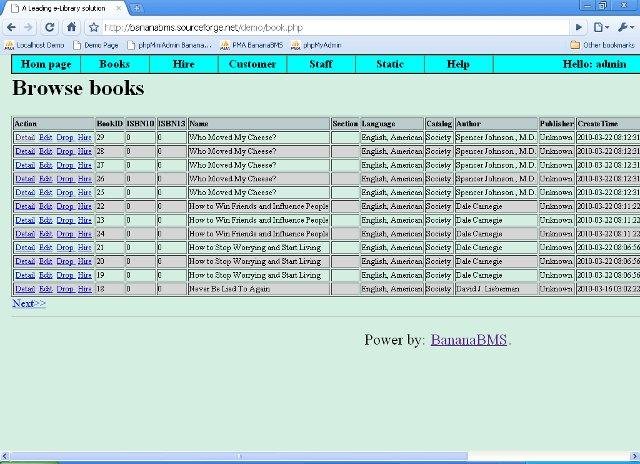
Task: Bookmark this page with the star icon
Action: [94, 27]
